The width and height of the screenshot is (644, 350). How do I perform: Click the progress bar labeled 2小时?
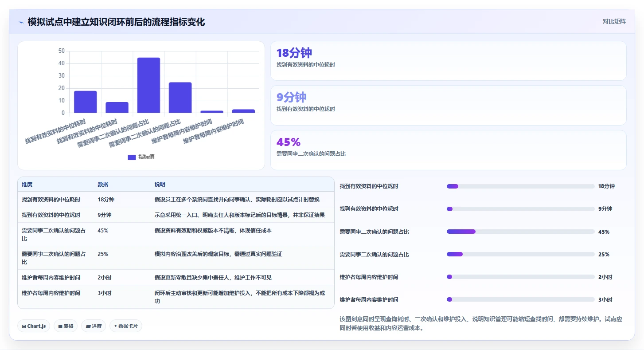[521, 277]
